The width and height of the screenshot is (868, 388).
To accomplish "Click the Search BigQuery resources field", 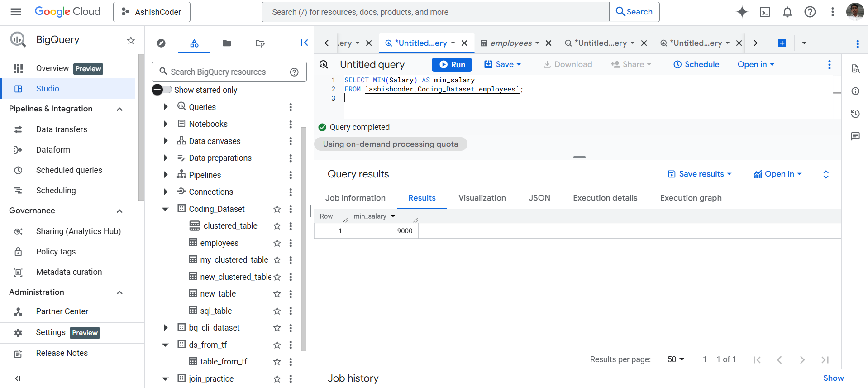I will tap(229, 72).
